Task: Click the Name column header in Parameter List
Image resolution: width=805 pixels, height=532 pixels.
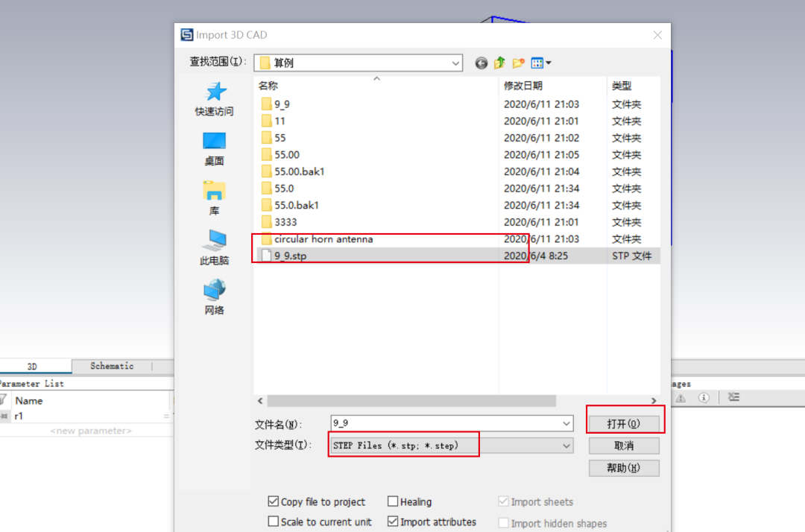Action: (x=29, y=401)
